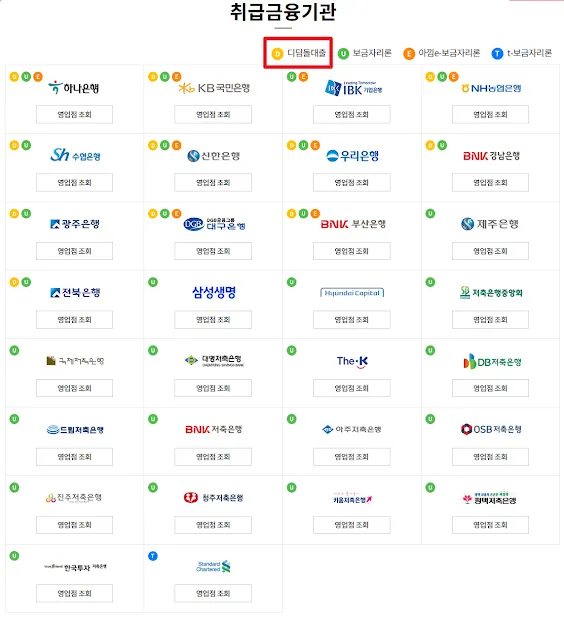
Task: Select the 우리은행 logo
Action: tap(353, 156)
